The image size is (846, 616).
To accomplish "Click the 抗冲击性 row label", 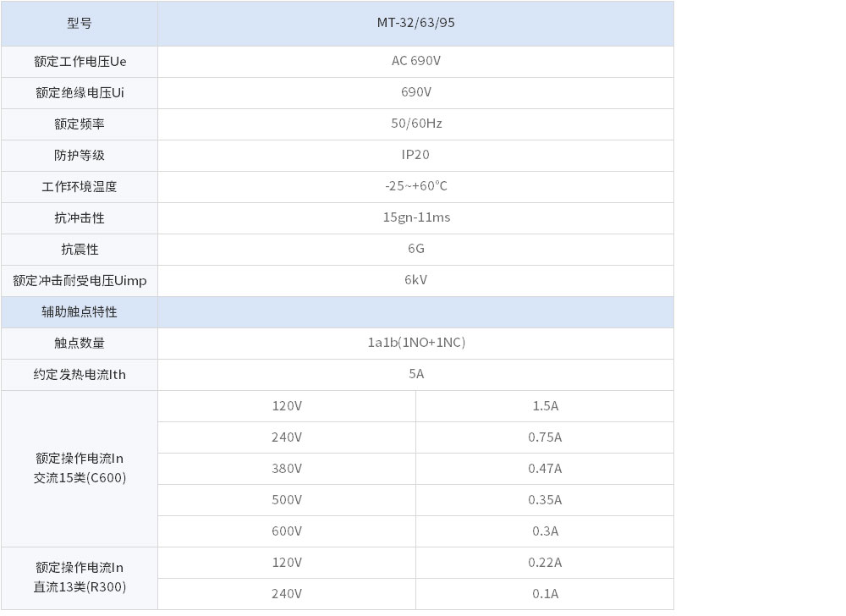I will 80,217.
